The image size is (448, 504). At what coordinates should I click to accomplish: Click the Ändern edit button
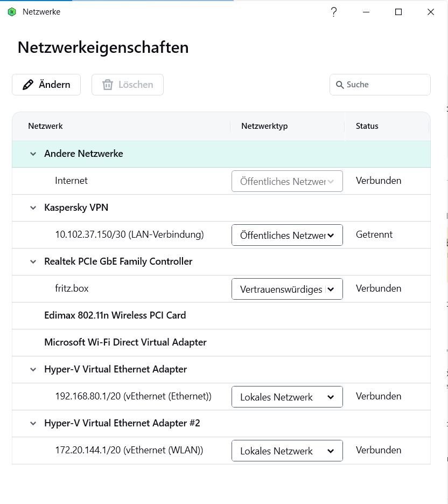(x=46, y=85)
